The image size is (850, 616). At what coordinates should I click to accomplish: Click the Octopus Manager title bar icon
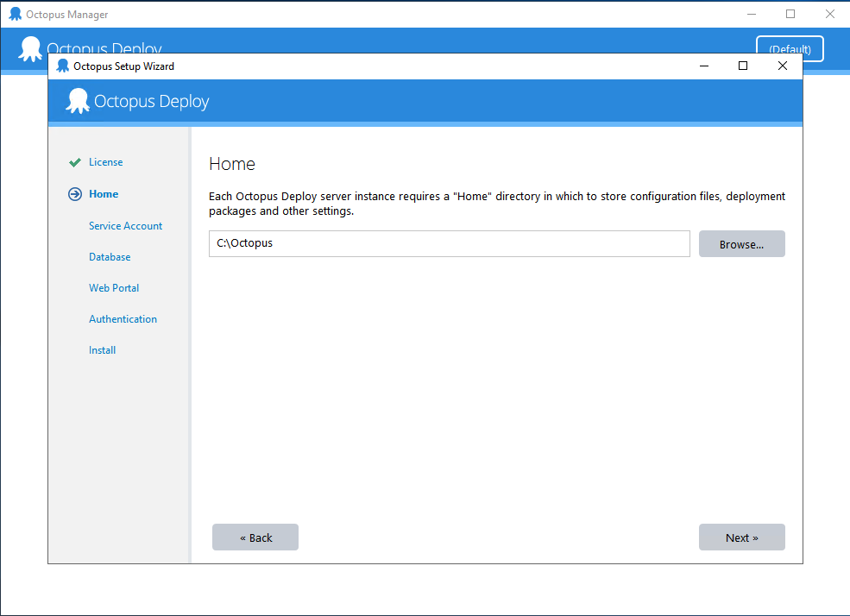16,14
